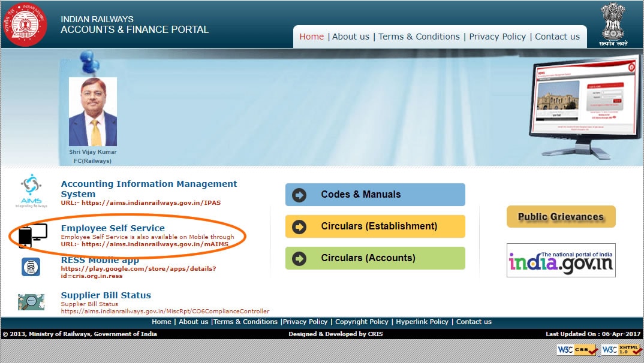Click the Supplier Bill Status magnifier icon
Screen dimensions: 644x363
click(x=31, y=302)
